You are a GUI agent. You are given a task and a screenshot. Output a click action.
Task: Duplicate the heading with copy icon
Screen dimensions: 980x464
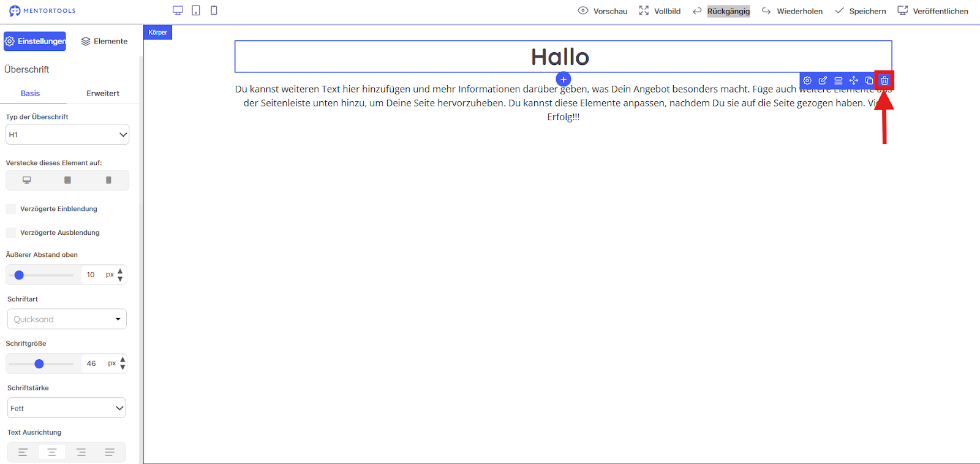tap(869, 80)
